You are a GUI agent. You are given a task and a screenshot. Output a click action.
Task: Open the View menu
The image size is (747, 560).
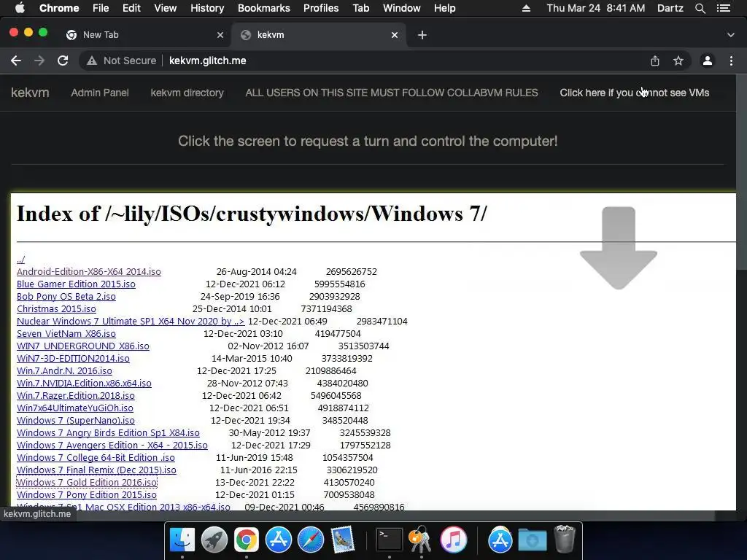166,8
